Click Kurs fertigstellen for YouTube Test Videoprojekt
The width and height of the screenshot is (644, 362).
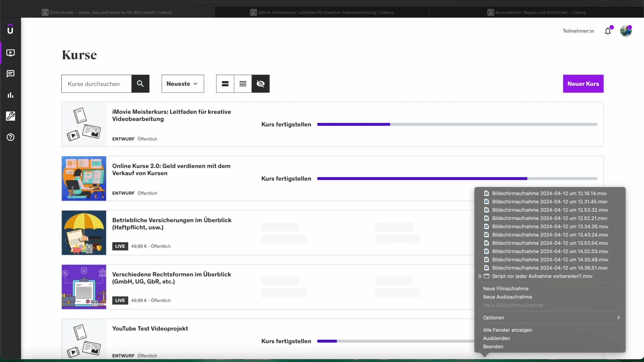coord(286,341)
